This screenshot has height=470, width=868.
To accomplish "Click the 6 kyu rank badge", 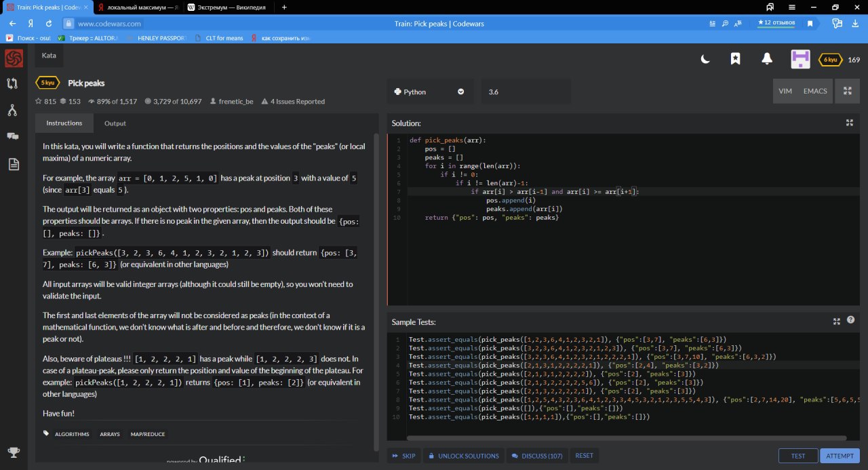I will point(830,59).
